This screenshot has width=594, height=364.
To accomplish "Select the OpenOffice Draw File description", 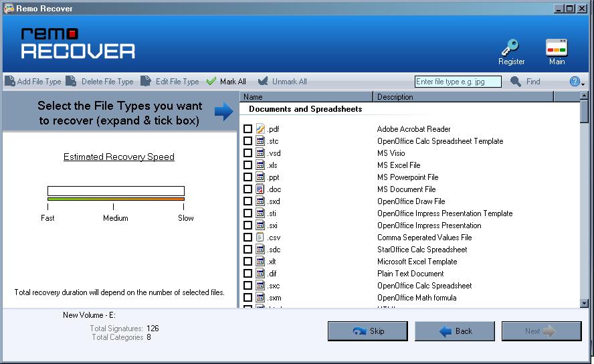I will point(411,201).
